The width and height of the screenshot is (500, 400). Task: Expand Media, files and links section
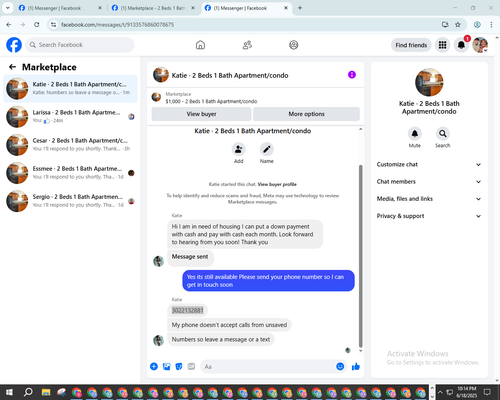point(429,199)
